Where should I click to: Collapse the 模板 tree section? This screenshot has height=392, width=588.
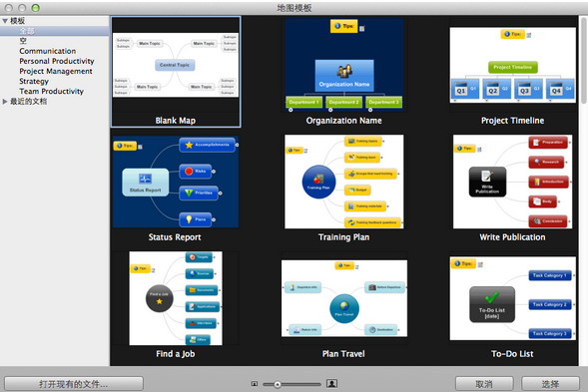point(5,21)
